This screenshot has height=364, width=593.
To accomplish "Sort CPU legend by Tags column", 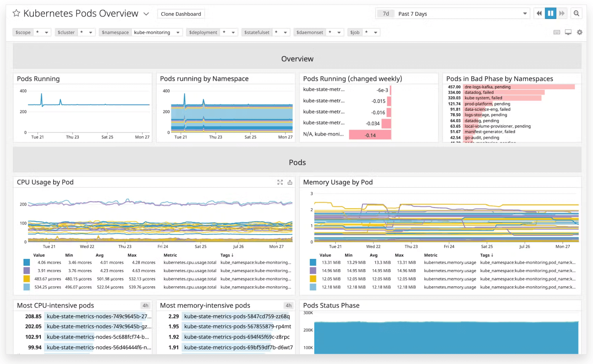I will pyautogui.click(x=227, y=255).
